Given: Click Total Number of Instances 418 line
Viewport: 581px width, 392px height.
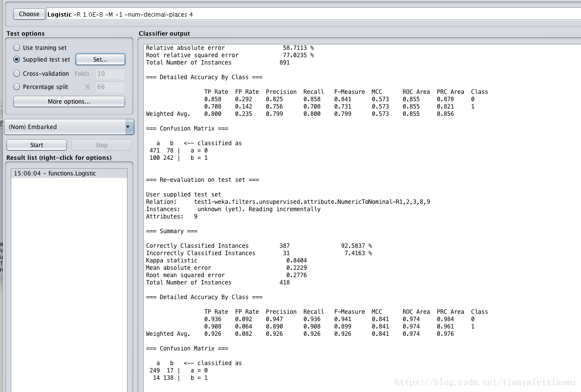Looking at the screenshot, I should [218, 283].
